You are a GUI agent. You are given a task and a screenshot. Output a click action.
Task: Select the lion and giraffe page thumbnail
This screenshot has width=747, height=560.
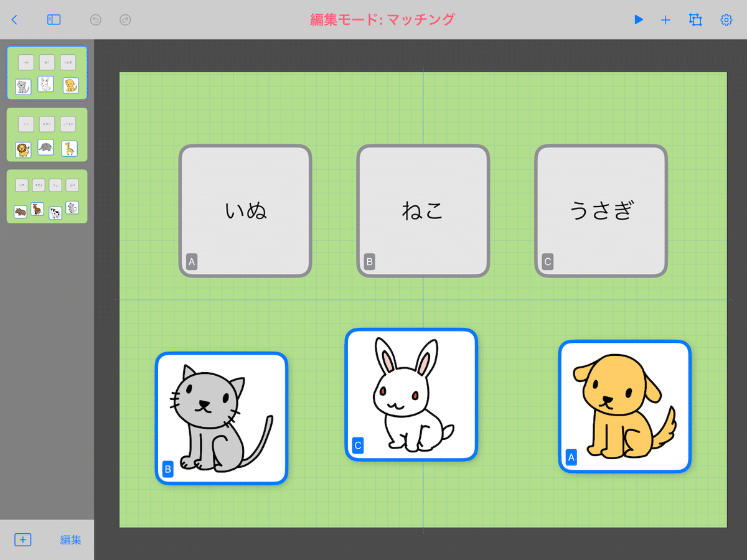click(47, 134)
